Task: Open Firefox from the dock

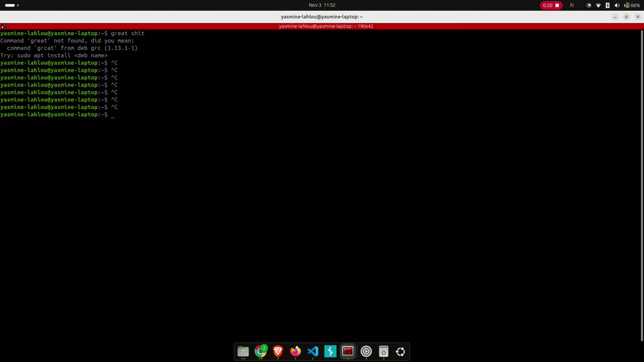Action: pos(295,351)
